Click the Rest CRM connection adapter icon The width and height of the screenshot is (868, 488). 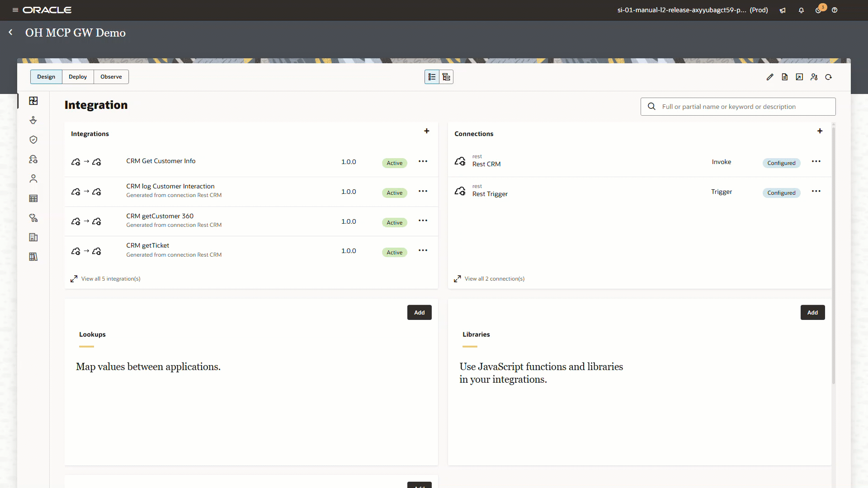tap(460, 161)
